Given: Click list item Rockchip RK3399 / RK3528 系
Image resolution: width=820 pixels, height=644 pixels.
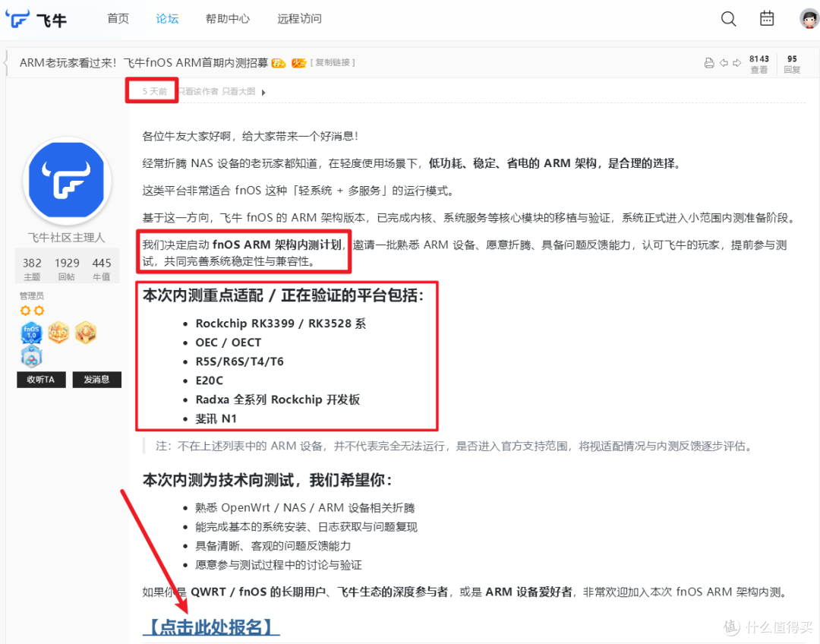Looking at the screenshot, I should [x=280, y=324].
